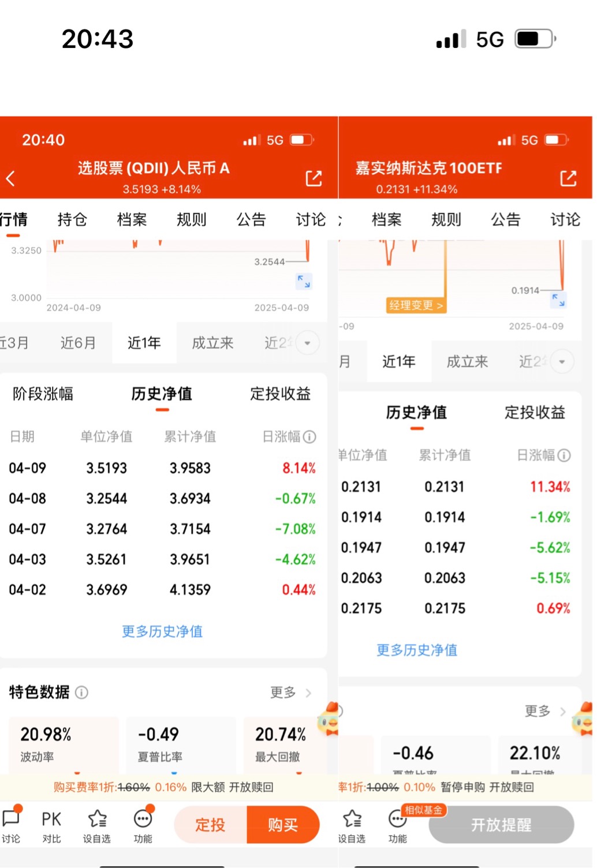Open 讨论 tab in left fund
This screenshot has height=868, width=597.
[311, 219]
